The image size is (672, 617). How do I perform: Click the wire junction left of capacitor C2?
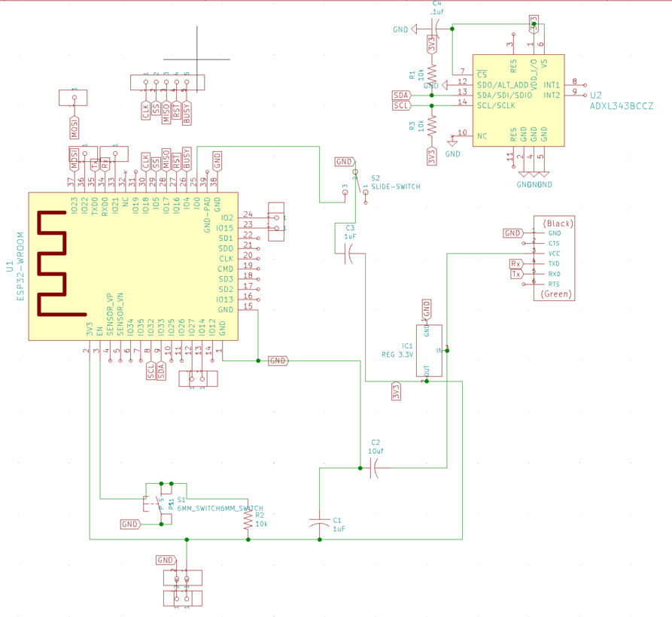(360, 468)
